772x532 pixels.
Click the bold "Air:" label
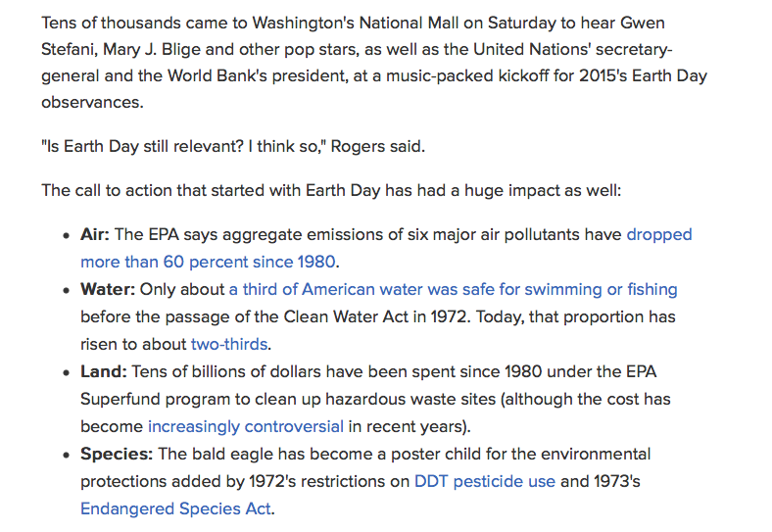[x=96, y=235]
